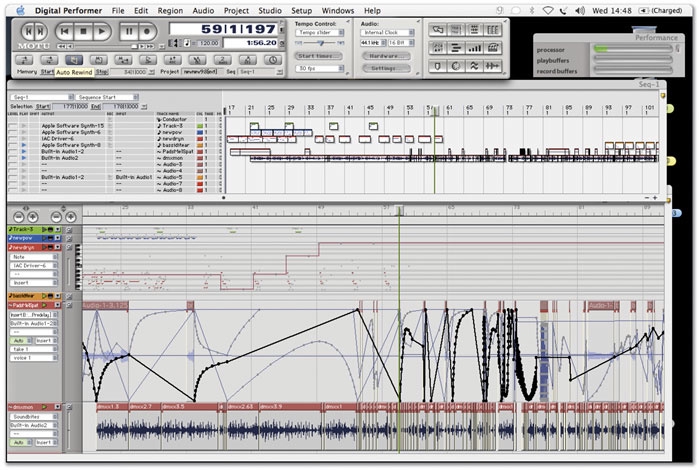700x470 pixels.
Task: Click the Stop button in transport
Action: point(83,31)
